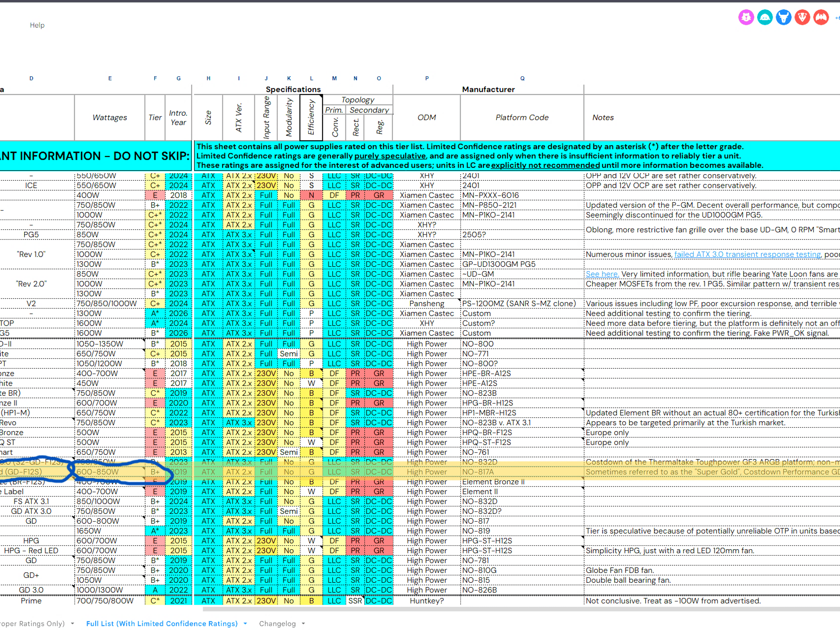Select the 'Element Bronze II' platform cell

[522, 482]
